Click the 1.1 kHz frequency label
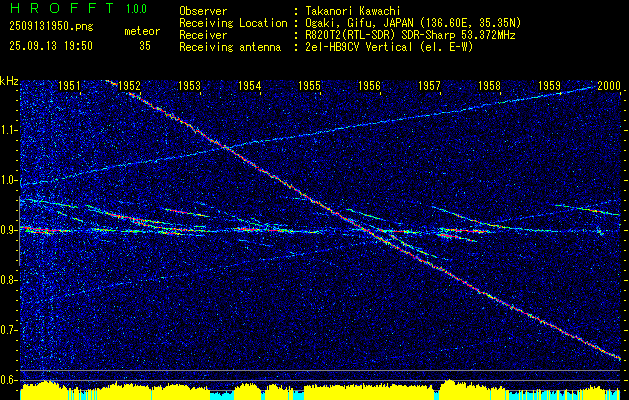629x400 pixels. (x=8, y=130)
